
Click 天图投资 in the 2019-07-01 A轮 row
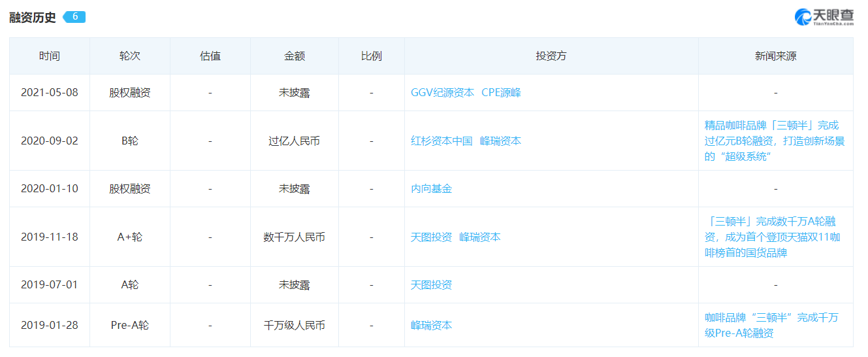pos(431,285)
